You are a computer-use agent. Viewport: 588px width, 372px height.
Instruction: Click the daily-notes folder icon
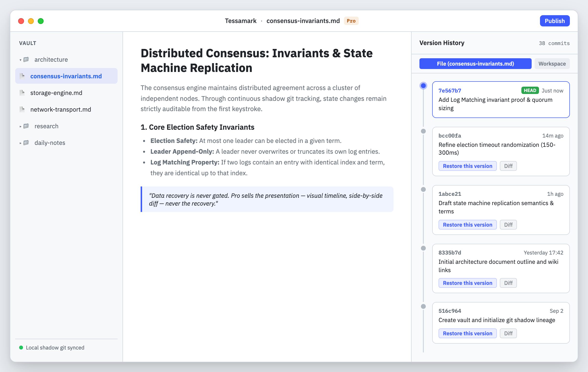[26, 143]
